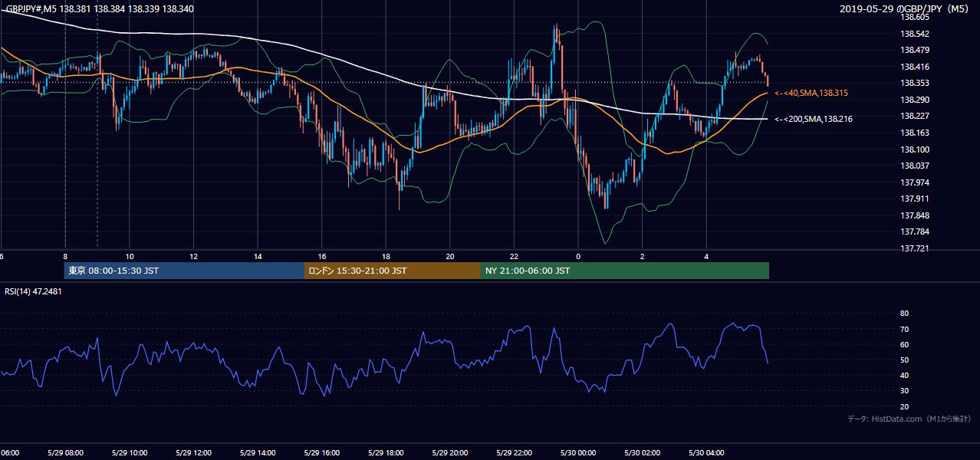
Task: Click hour tick 14 under price chart
Action: pos(258,256)
